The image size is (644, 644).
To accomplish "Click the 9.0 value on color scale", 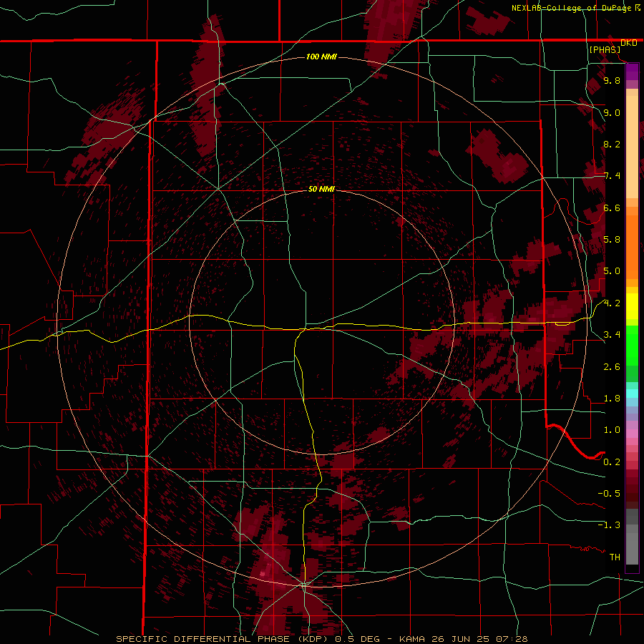I will 612,113.
